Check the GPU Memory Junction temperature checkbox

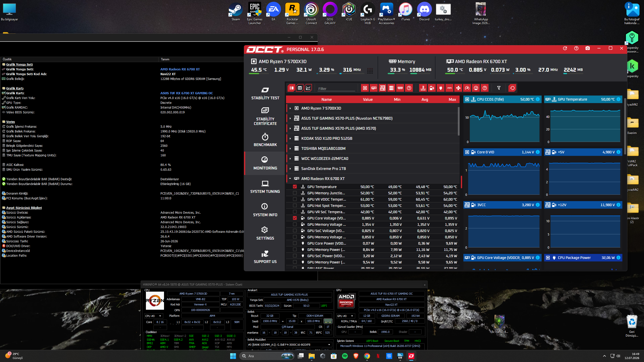tap(295, 193)
